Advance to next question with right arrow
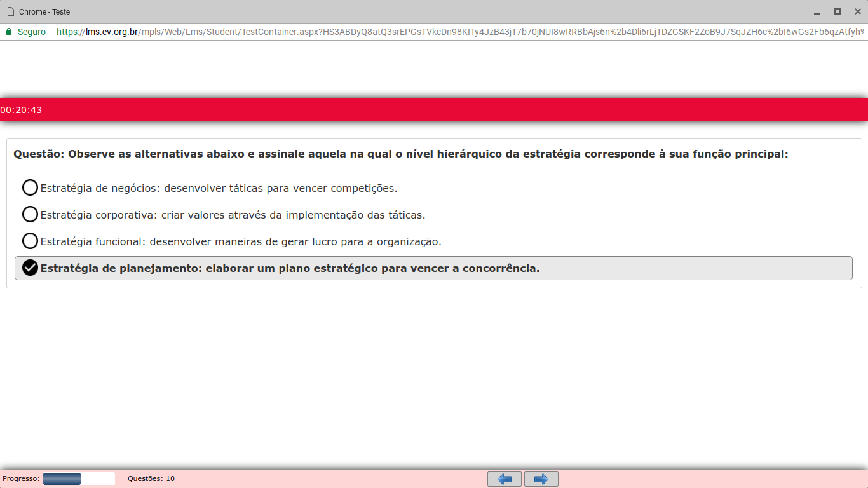This screenshot has height=488, width=868. (x=541, y=479)
